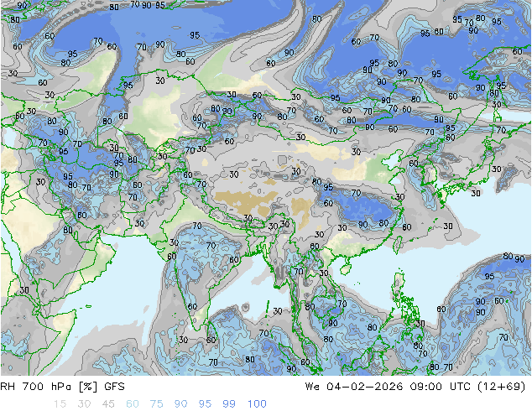The width and height of the screenshot is (532, 411).
Task: Click the legend value 15
Action: [60, 404]
